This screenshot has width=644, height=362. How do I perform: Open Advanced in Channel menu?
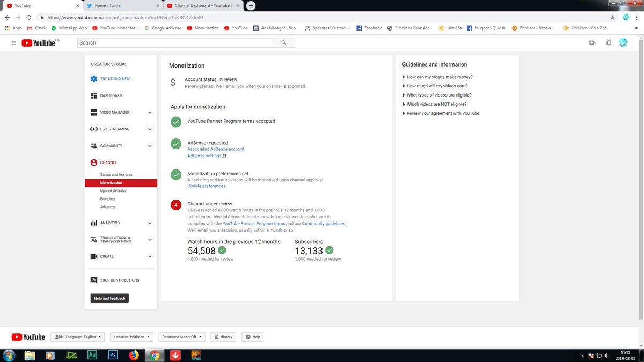(108, 207)
